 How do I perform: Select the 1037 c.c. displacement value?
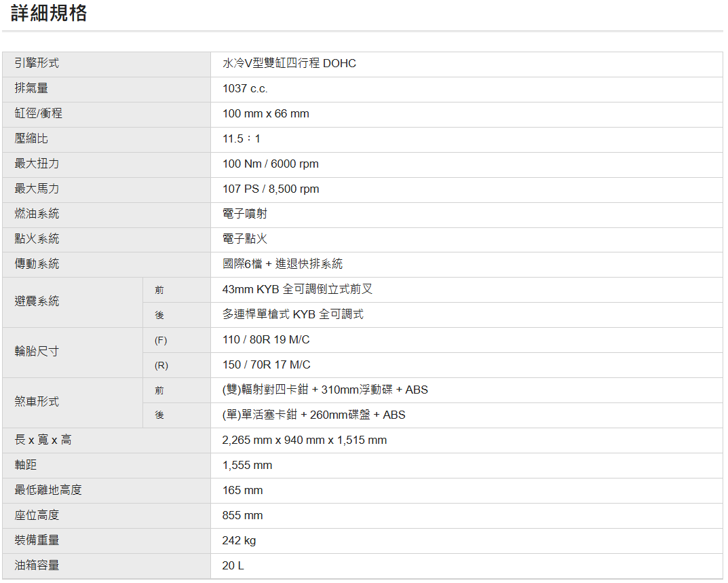coord(245,89)
